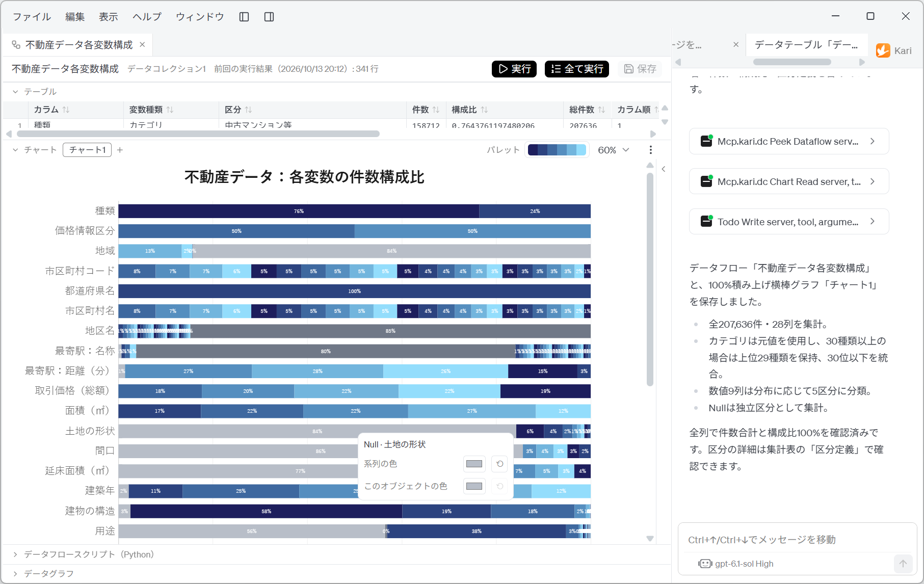
Task: Click the table horizontal scrollbar
Action: tap(198, 134)
